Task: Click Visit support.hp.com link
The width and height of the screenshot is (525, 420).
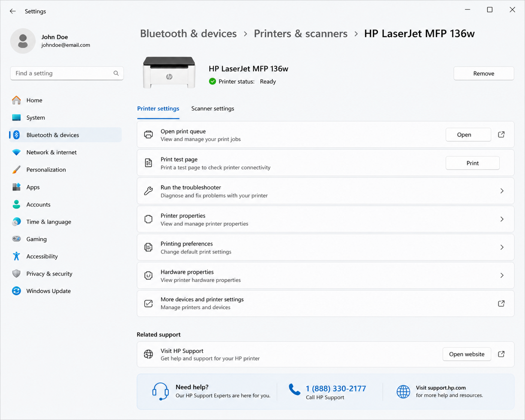Action: [441, 388]
